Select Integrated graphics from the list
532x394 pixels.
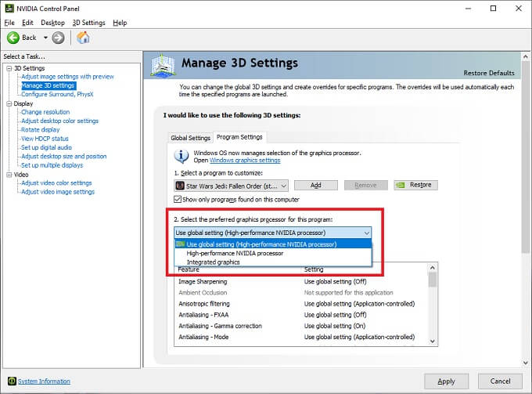[213, 262]
